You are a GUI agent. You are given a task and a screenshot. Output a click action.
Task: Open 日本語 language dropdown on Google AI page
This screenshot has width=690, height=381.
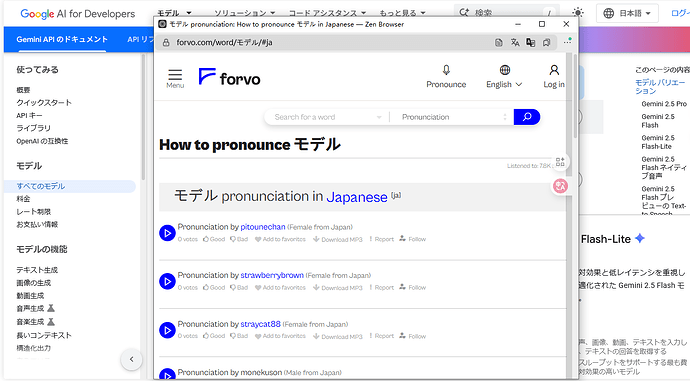pos(627,13)
